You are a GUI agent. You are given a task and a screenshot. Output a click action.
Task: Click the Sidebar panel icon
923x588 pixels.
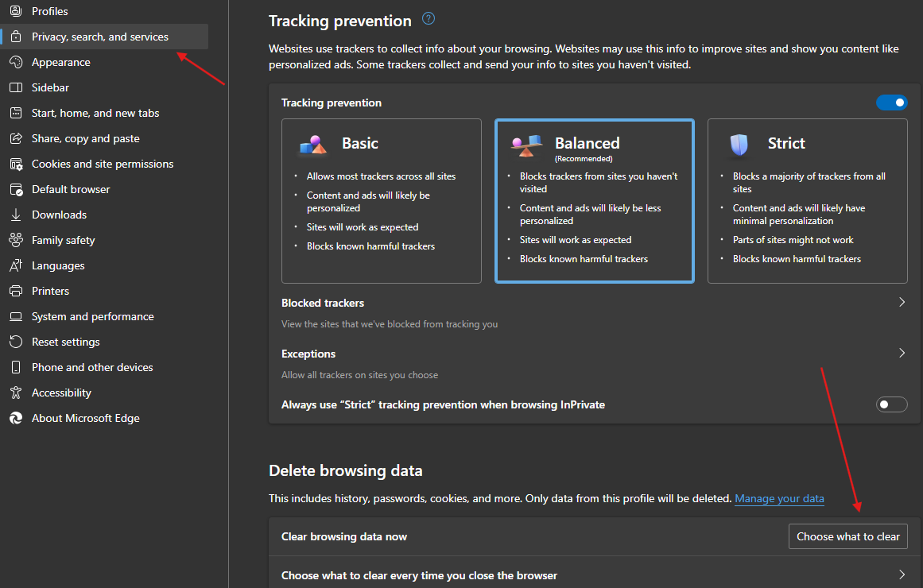(x=16, y=87)
